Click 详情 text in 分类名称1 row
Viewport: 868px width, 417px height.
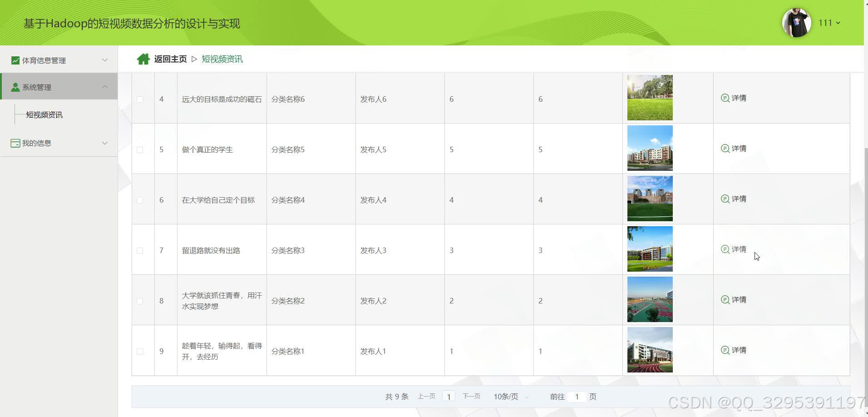[739, 350]
